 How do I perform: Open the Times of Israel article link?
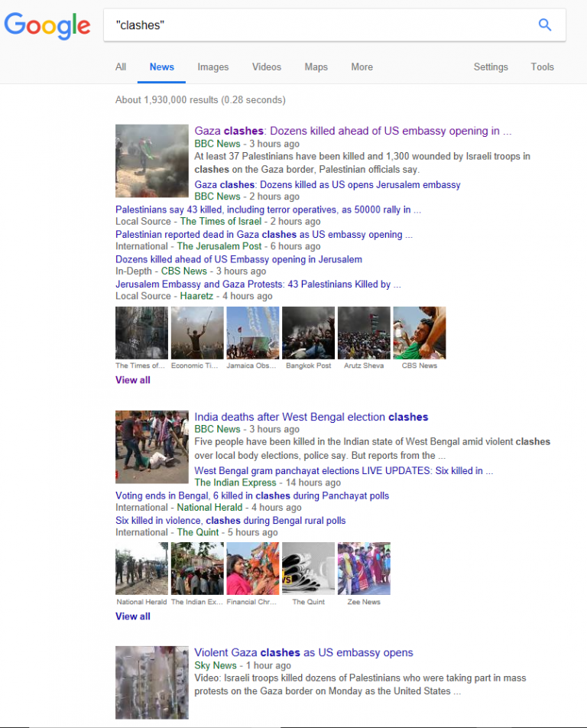tap(268, 210)
